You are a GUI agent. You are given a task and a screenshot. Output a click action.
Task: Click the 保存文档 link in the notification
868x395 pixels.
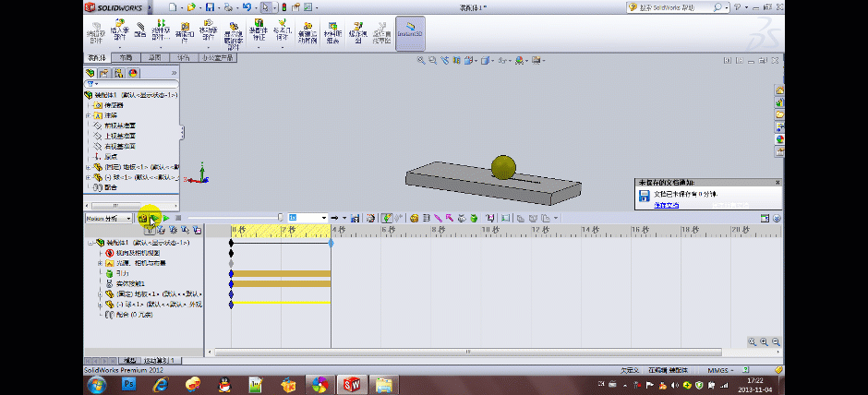click(x=667, y=205)
